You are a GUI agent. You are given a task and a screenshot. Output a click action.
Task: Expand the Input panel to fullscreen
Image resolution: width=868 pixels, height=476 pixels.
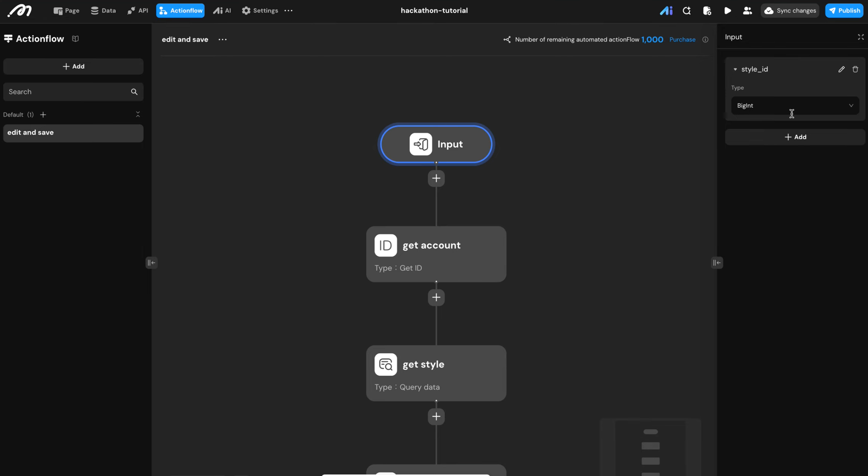[x=861, y=37]
